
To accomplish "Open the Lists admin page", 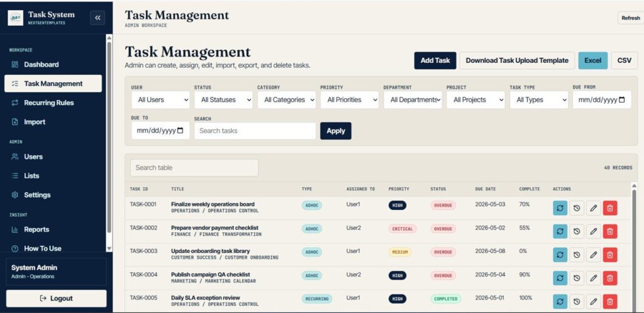I will [x=53, y=175].
